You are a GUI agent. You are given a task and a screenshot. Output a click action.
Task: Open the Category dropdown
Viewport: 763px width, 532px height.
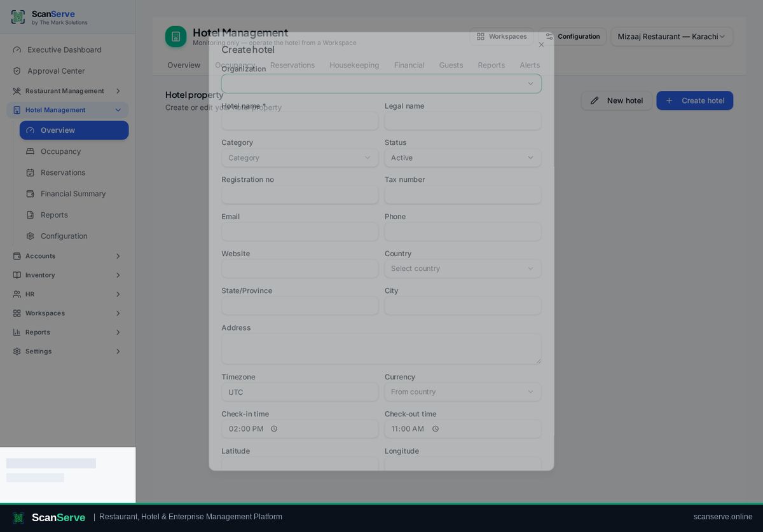(x=300, y=158)
